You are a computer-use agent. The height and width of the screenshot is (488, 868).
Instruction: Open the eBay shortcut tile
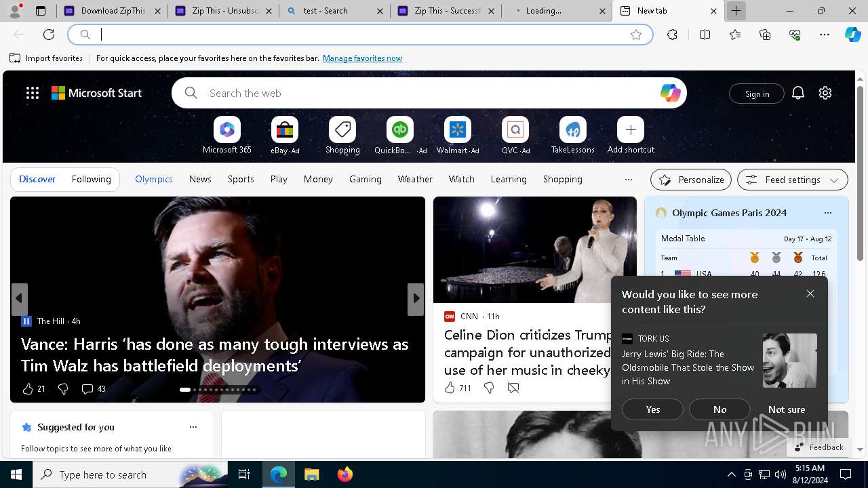(285, 129)
